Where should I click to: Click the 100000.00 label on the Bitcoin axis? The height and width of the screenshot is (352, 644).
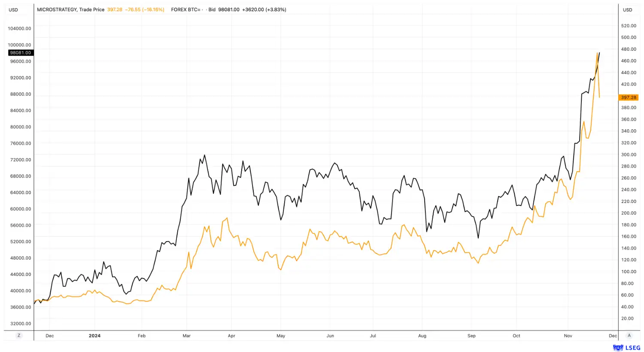tap(19, 45)
